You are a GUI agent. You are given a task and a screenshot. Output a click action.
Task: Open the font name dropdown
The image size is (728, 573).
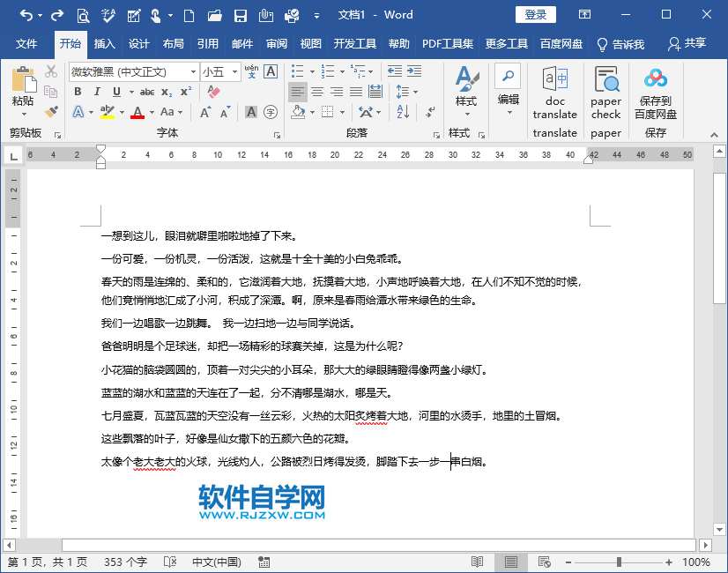pos(194,71)
